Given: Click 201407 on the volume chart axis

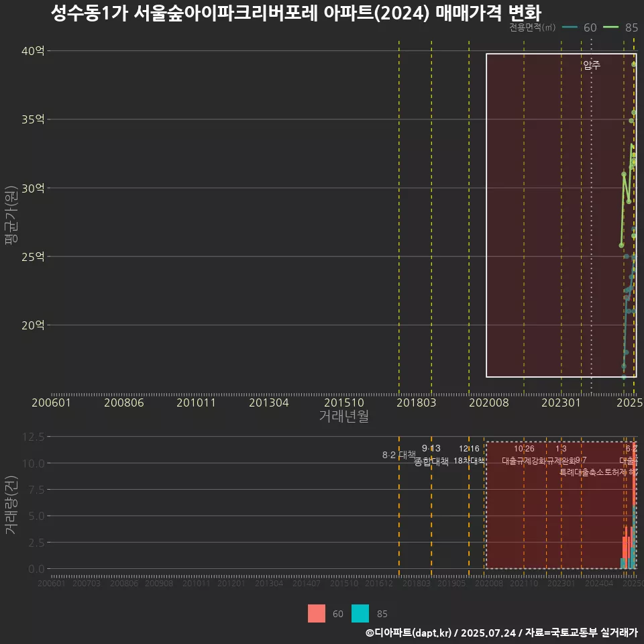Looking at the screenshot, I should [307, 583].
